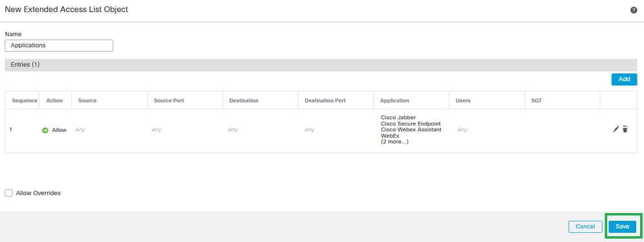Screen dimensions: 644x242
Task: Cancel the new access list dialog
Action: [585, 227]
